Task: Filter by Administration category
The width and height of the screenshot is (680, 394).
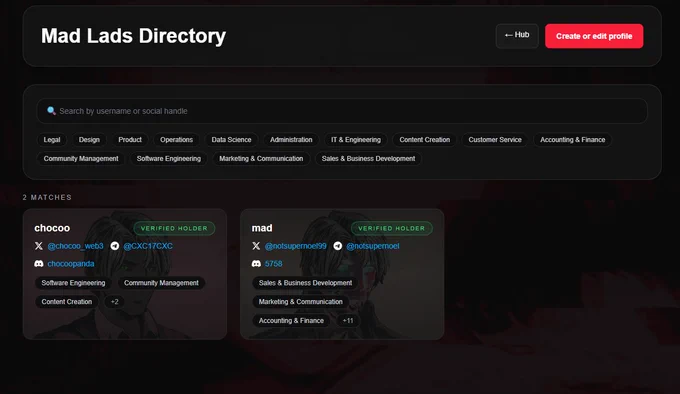Action: point(291,140)
